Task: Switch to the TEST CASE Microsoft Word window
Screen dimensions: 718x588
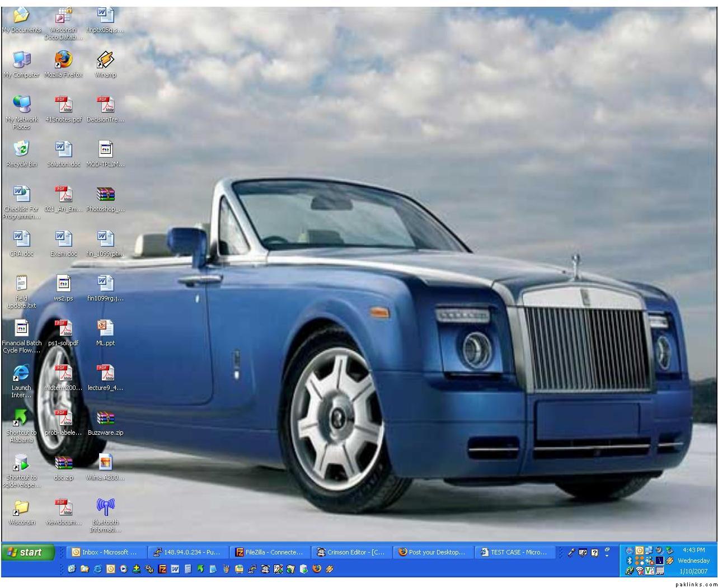Action: pos(515,552)
